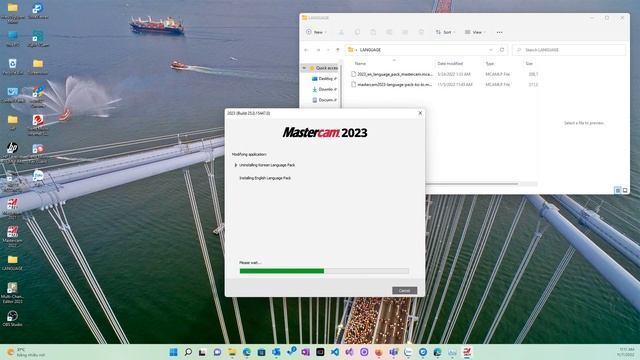
Task: Click the Share icon in Explorer toolbar
Action: point(405,32)
